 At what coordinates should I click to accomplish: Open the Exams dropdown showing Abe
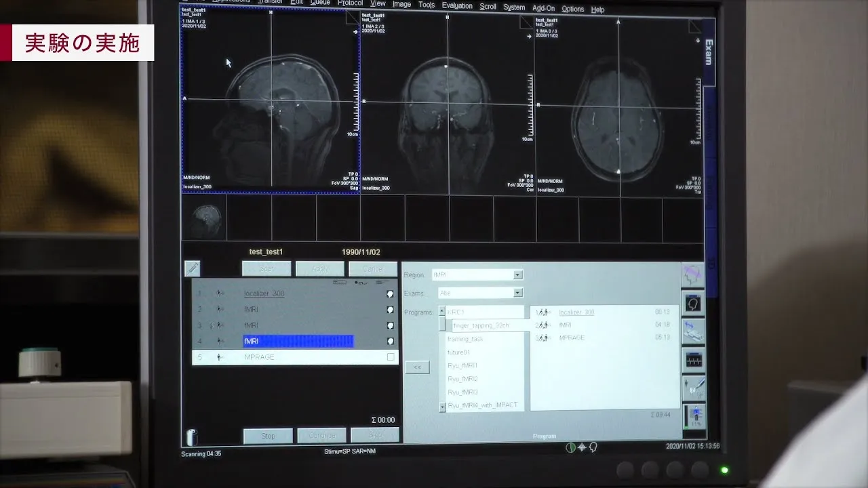pos(518,293)
